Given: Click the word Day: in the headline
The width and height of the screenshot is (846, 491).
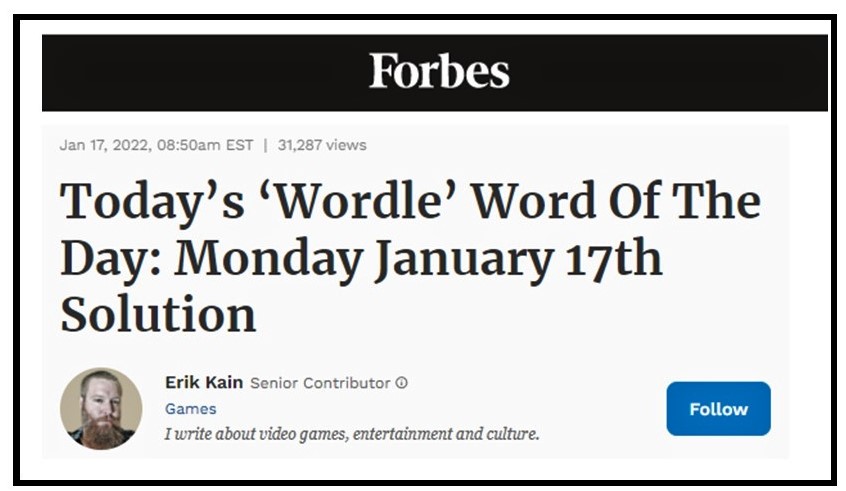Looking at the screenshot, I should [x=110, y=257].
